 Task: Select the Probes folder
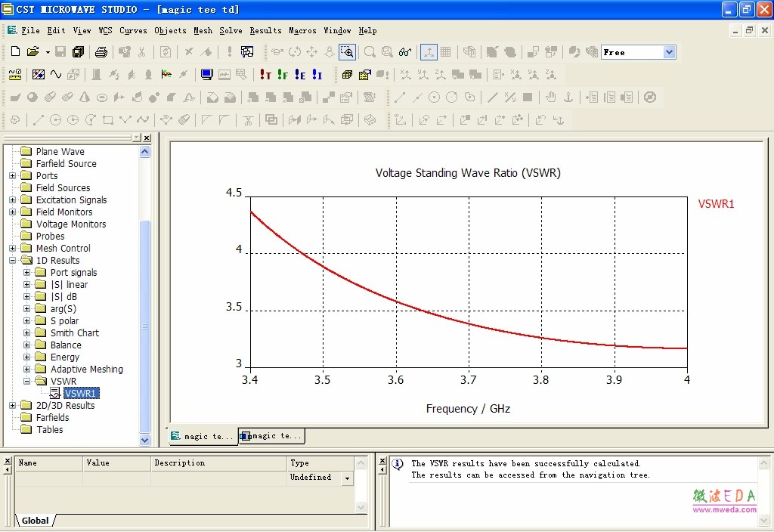coord(50,236)
